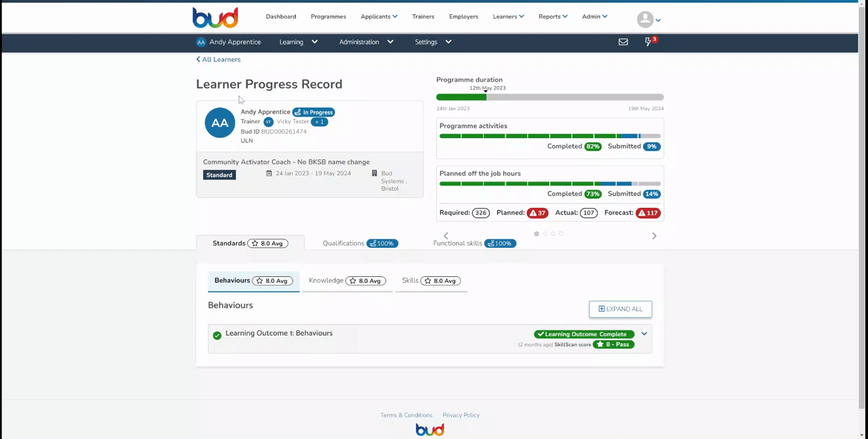Click the Standard label tag
Viewport: 868px width, 439px height.
pyautogui.click(x=219, y=175)
